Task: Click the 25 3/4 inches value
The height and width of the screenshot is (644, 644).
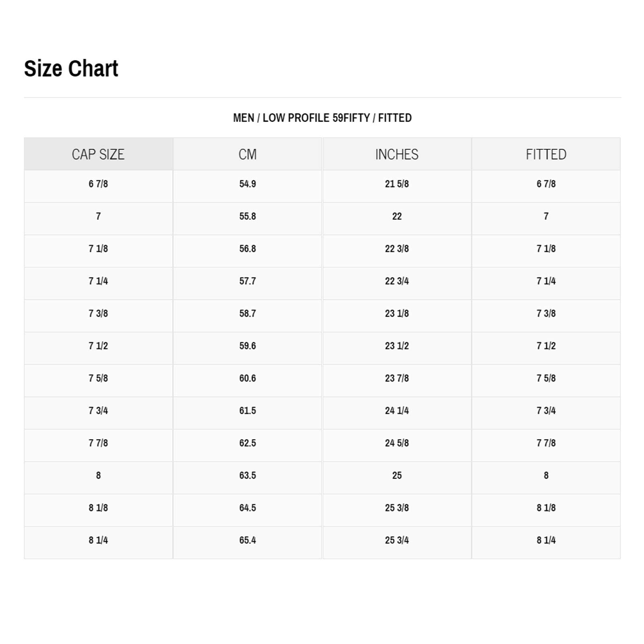Action: (x=397, y=540)
